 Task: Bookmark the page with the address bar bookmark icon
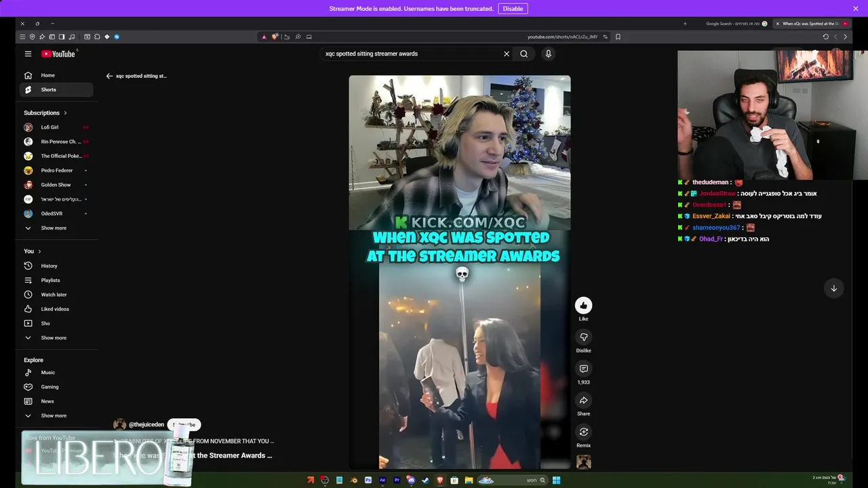(618, 37)
